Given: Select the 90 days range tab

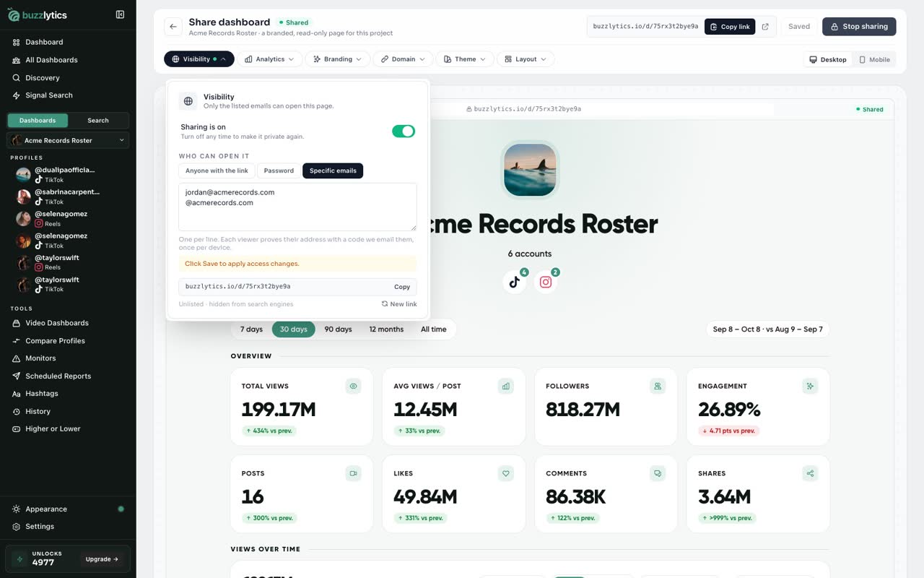Looking at the screenshot, I should [338, 329].
